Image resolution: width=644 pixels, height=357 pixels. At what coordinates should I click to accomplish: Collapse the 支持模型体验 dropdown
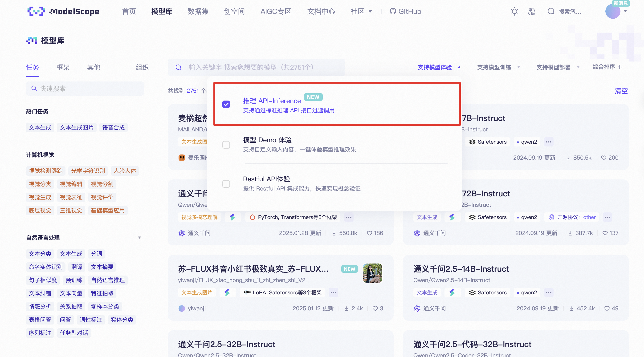pos(439,67)
